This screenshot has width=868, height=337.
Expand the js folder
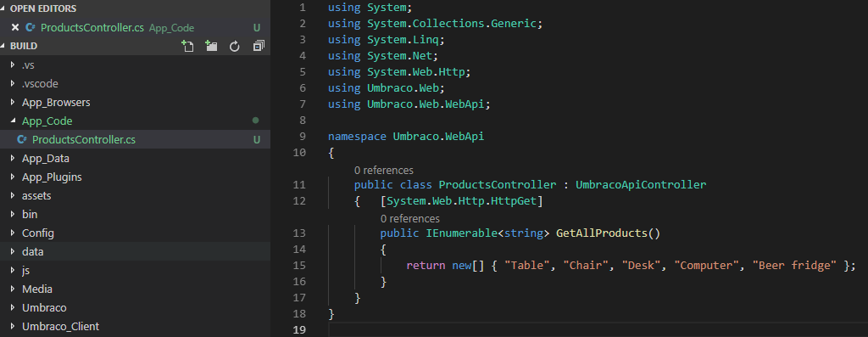[x=14, y=271]
